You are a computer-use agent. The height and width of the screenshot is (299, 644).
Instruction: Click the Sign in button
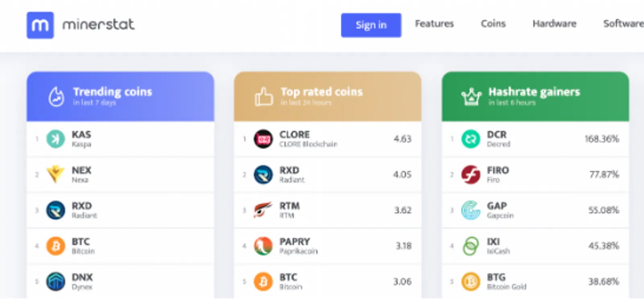click(x=371, y=25)
